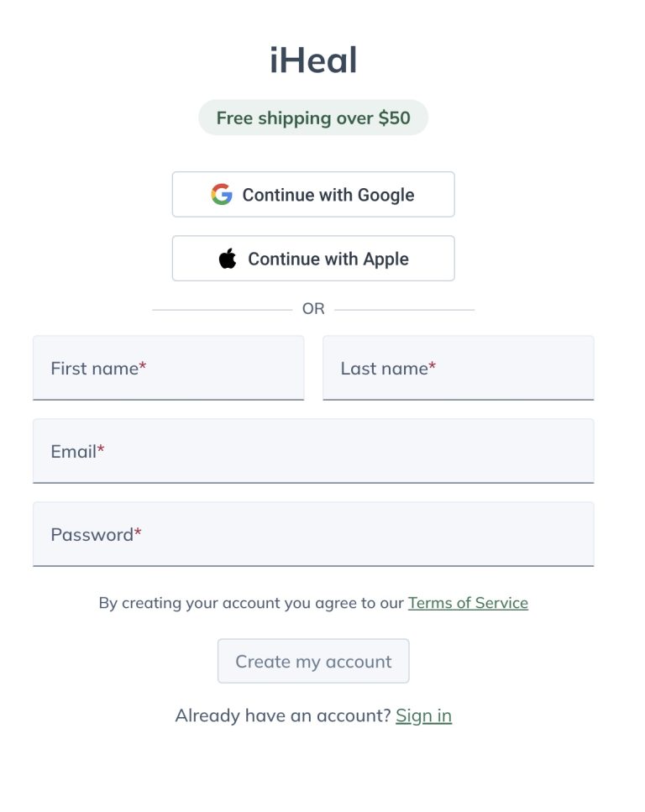645x812 pixels.
Task: Click the Google logo icon
Action: point(222,195)
